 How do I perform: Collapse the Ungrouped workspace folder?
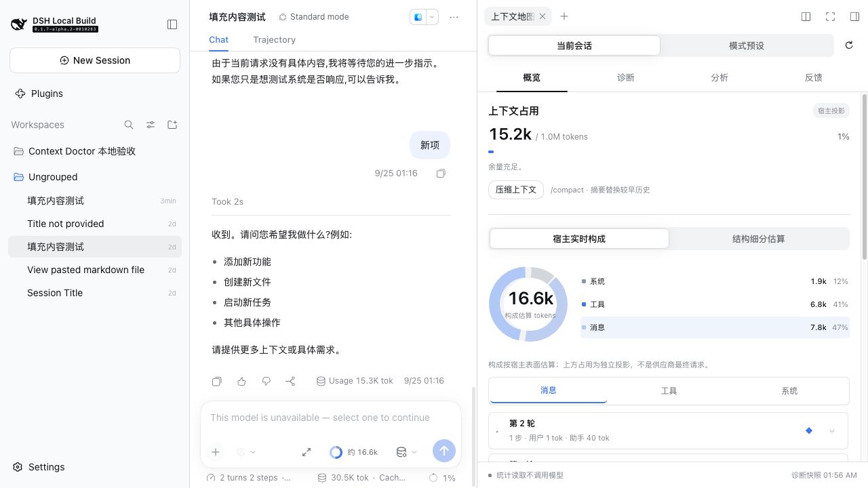pos(95,177)
